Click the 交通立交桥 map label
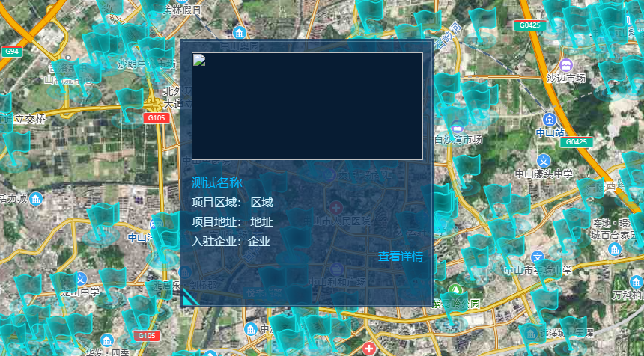This screenshot has height=356, width=644. point(22,120)
